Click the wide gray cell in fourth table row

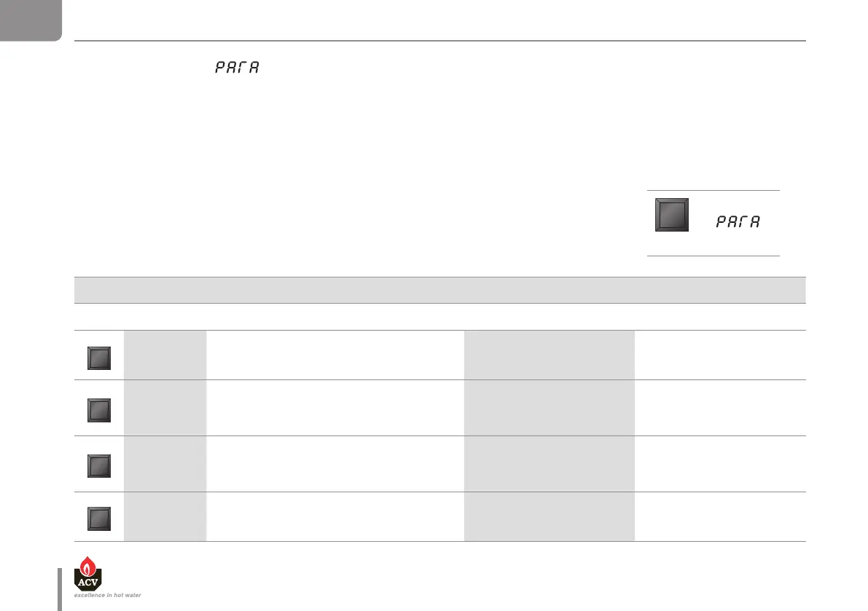[x=550, y=516]
